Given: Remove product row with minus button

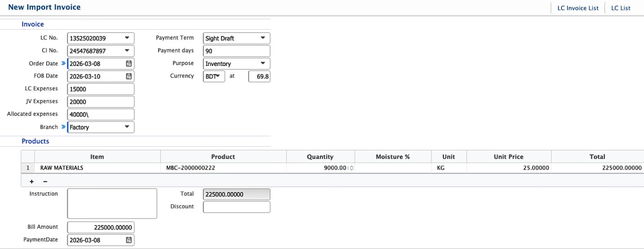Looking at the screenshot, I should click(45, 182).
